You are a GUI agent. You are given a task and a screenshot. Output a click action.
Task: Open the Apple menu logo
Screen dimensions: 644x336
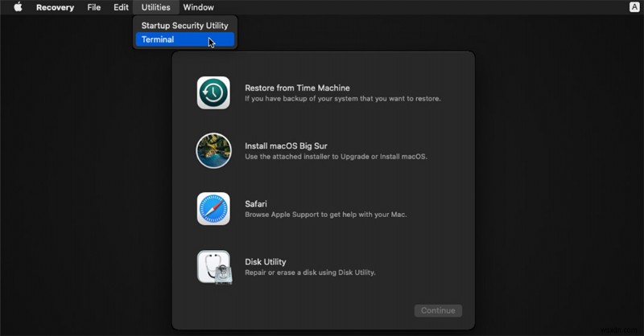(18, 7)
